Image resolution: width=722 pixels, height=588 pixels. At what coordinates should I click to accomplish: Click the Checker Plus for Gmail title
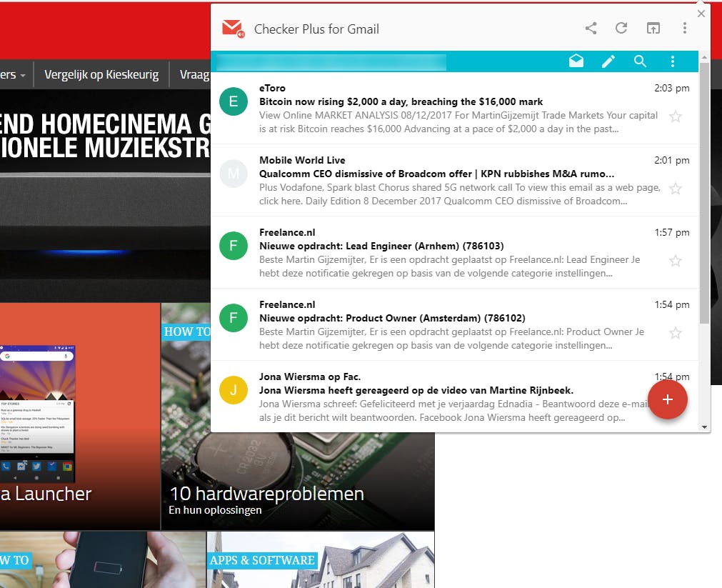tap(316, 29)
